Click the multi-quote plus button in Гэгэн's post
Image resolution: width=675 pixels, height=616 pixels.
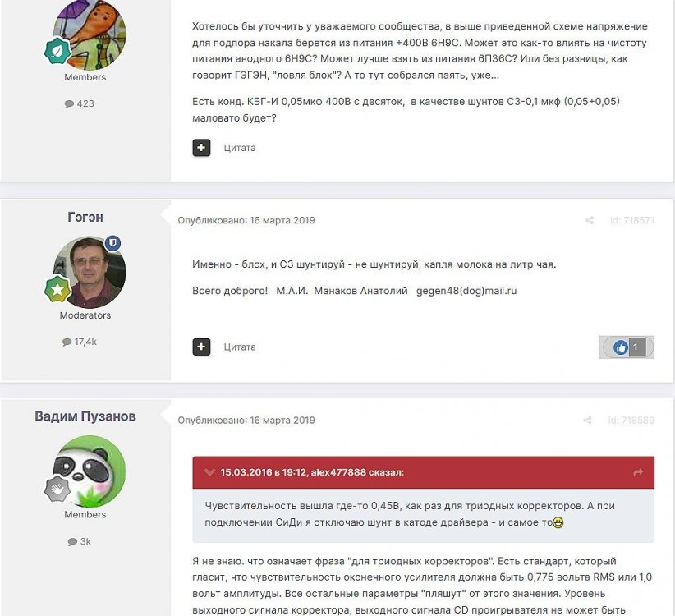click(201, 347)
